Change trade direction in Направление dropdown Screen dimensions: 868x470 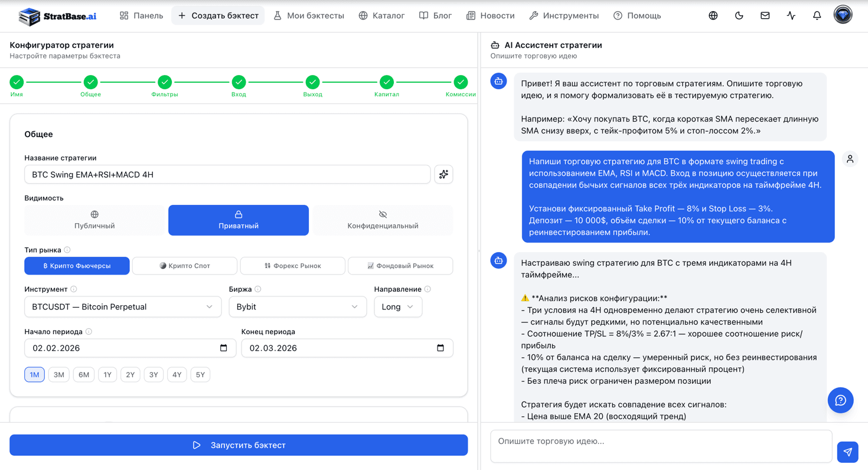point(398,306)
